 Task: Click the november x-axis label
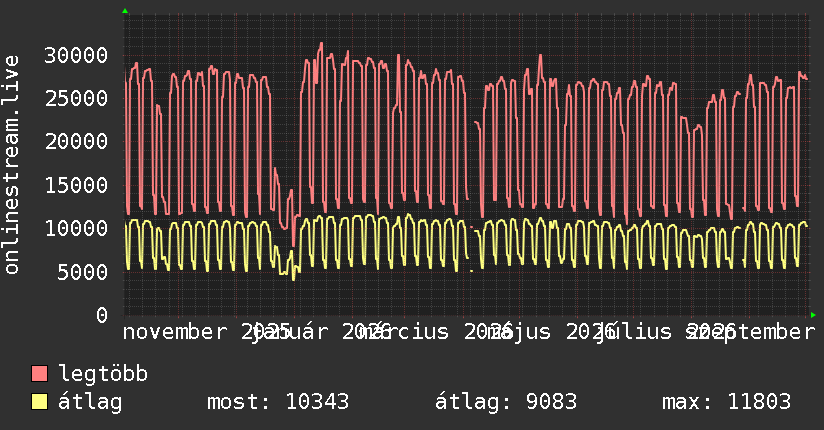click(x=175, y=332)
